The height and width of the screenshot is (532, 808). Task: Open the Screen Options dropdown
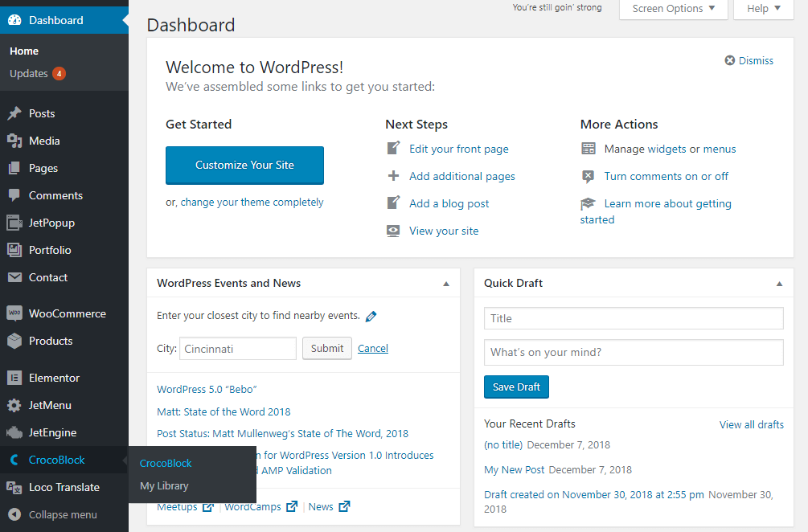click(x=673, y=9)
